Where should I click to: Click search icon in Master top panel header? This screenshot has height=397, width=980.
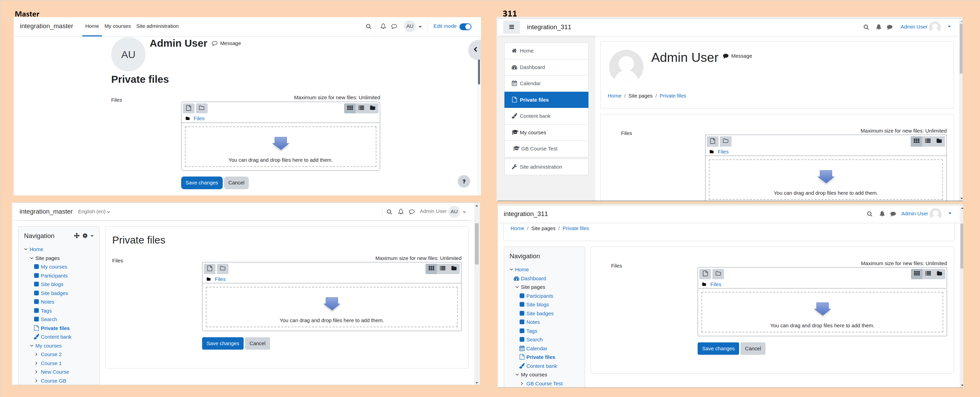[x=368, y=27]
